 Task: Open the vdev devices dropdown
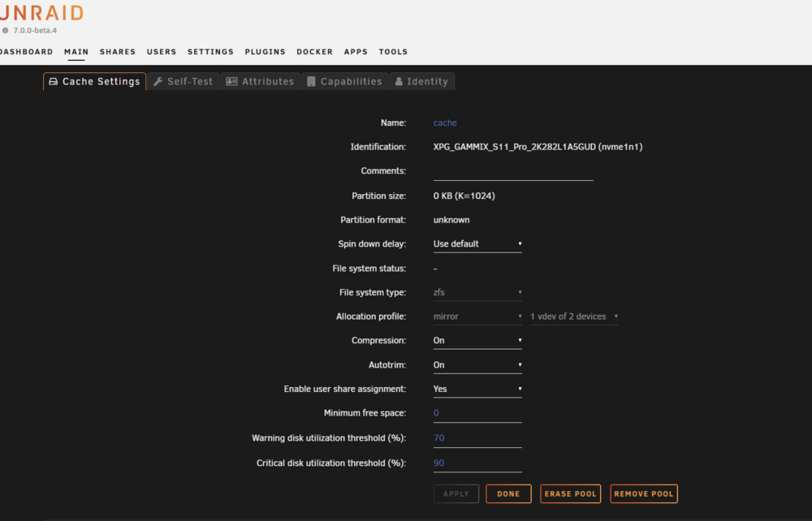pos(574,316)
